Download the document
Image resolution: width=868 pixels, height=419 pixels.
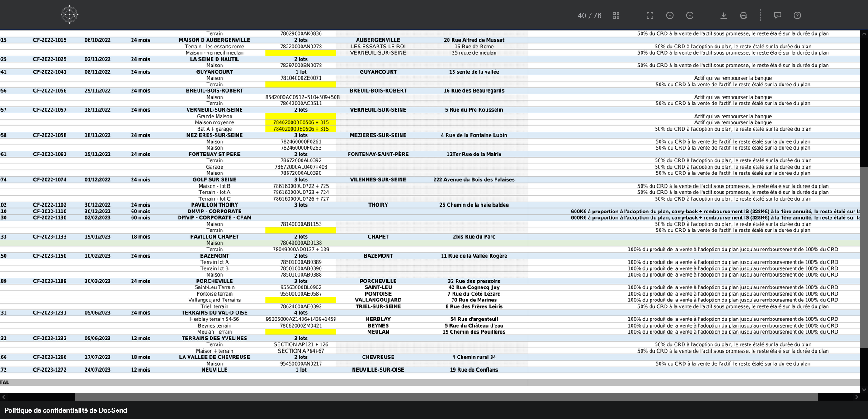(723, 15)
